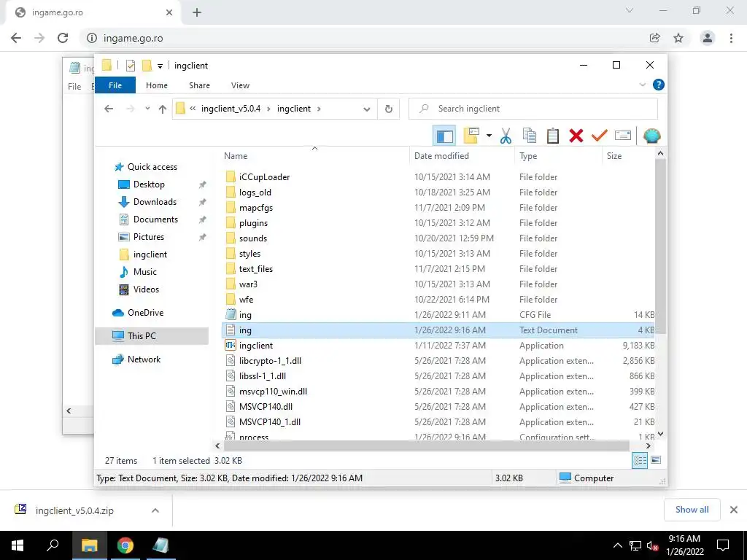
Task: Refresh the ingclient folder view
Action: [x=389, y=109]
